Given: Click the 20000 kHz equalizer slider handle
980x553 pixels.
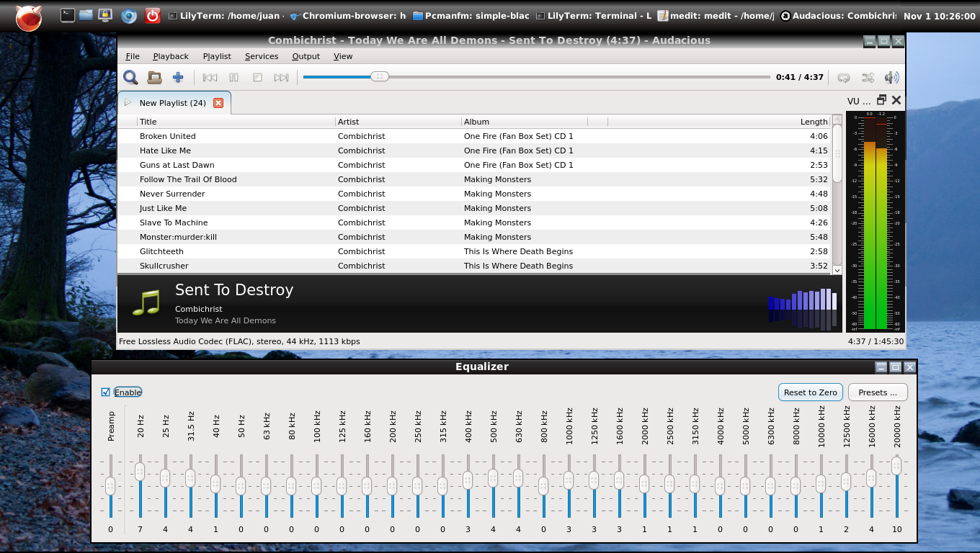Looking at the screenshot, I should click(896, 466).
